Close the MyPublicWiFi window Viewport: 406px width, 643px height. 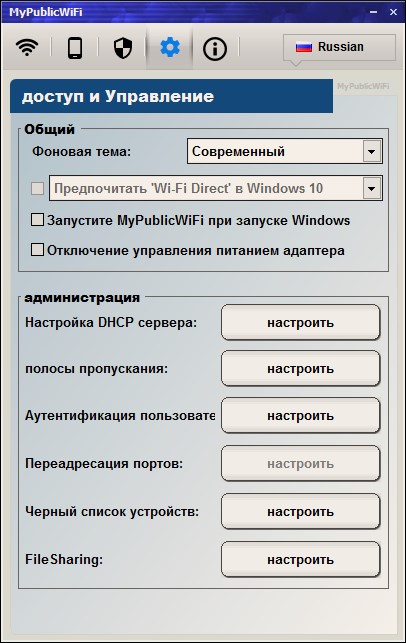pos(393,12)
